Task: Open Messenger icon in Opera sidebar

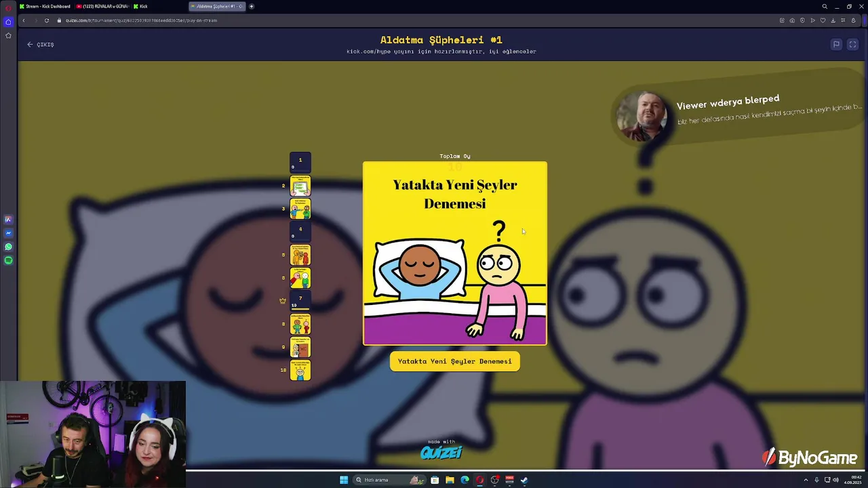Action: (8, 233)
